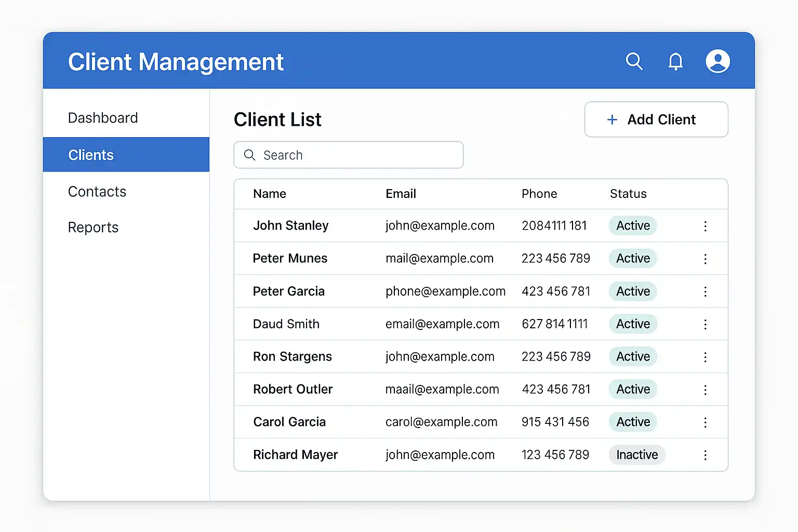Click the Active status badge for John Stanley

coord(633,225)
